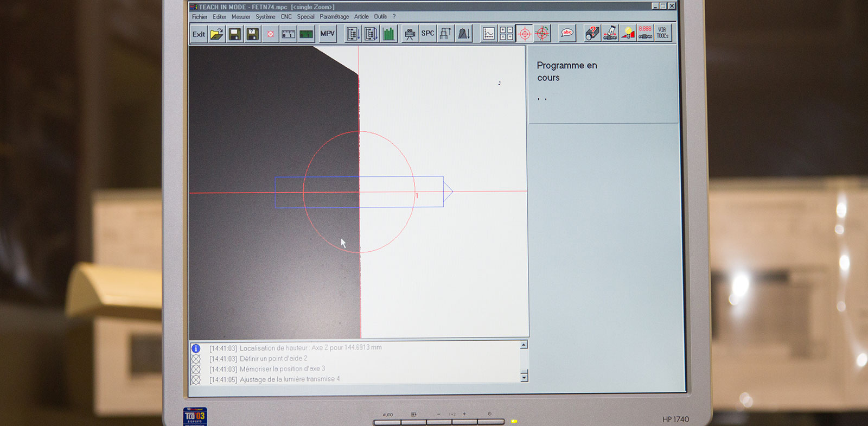The image size is (868, 426).
Task: Click the log panel scroll down arrow
Action: click(x=524, y=377)
